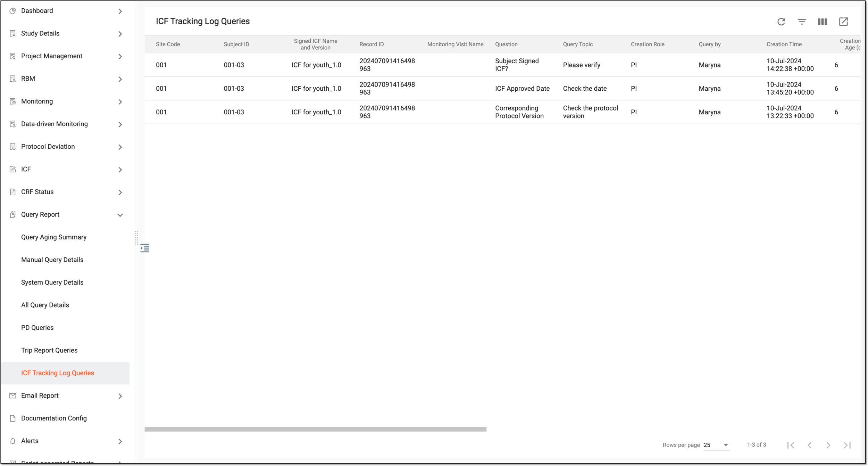Click the '1-3 of 3' pagination text
This screenshot has height=466, width=868.
(x=756, y=445)
